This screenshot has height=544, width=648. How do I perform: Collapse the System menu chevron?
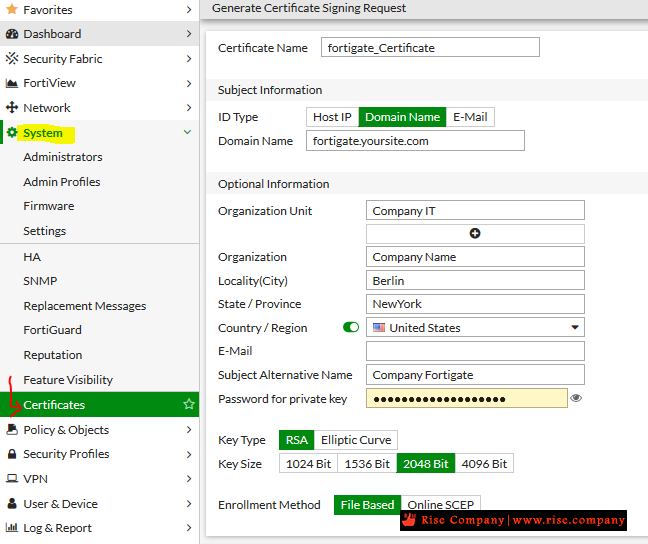pos(187,132)
